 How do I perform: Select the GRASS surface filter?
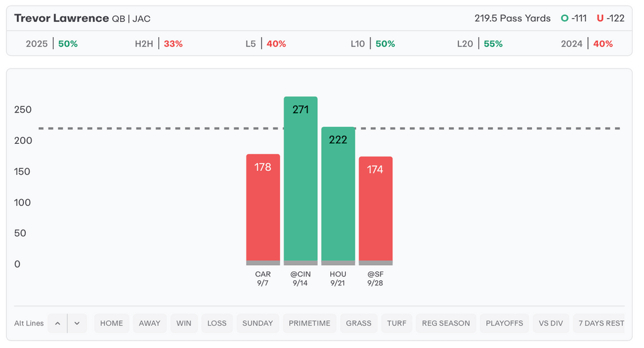point(358,324)
